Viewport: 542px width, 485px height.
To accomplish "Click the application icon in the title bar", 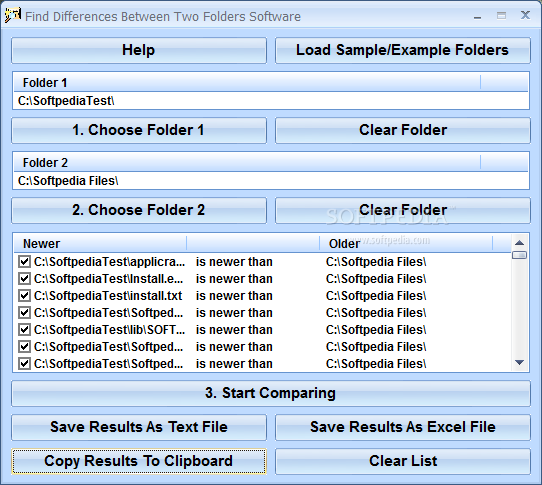I will tap(12, 16).
